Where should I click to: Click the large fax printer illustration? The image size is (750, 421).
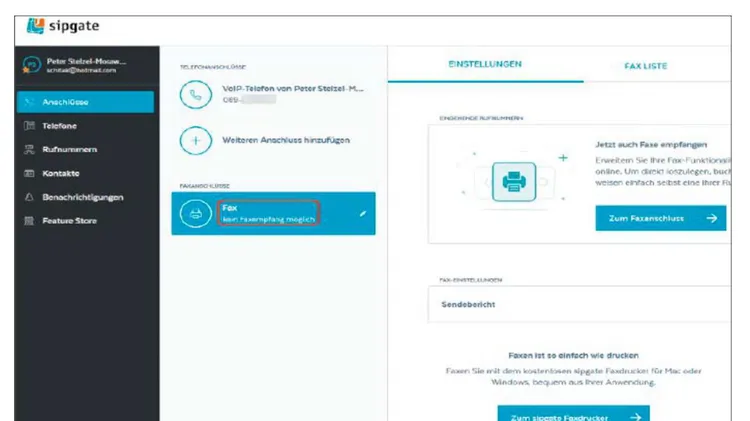click(514, 182)
